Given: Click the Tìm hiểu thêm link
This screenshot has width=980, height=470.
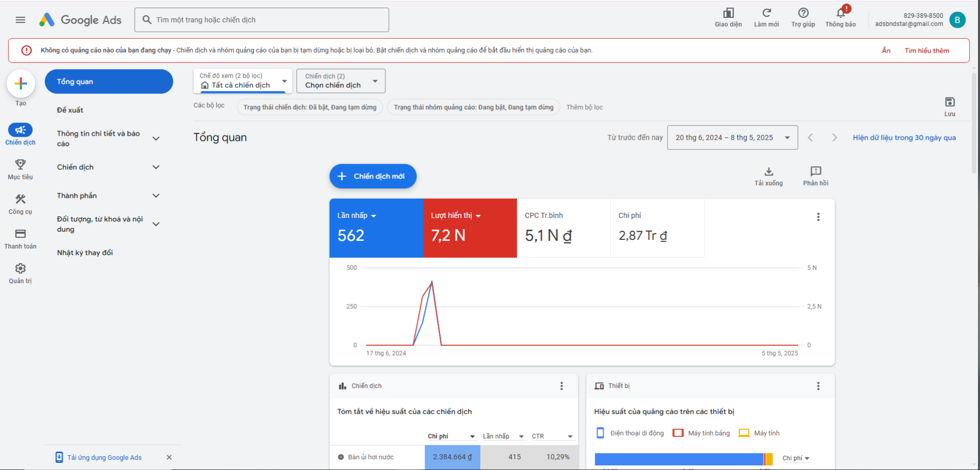Looking at the screenshot, I should 927,51.
